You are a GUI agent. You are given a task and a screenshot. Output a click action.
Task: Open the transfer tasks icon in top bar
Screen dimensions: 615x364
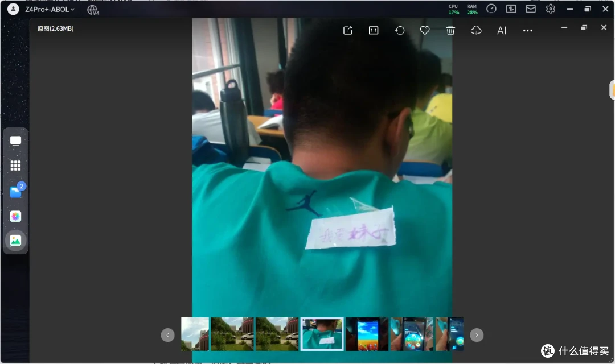tap(511, 9)
